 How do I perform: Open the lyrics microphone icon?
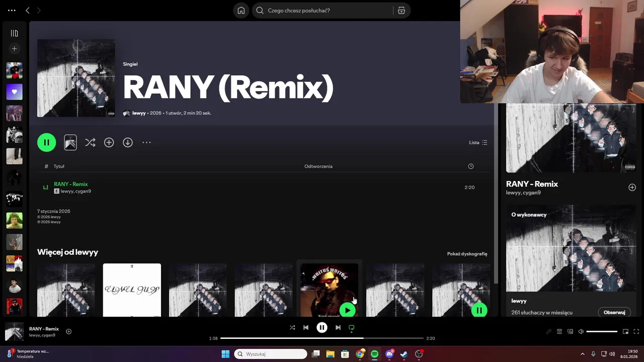[549, 331]
